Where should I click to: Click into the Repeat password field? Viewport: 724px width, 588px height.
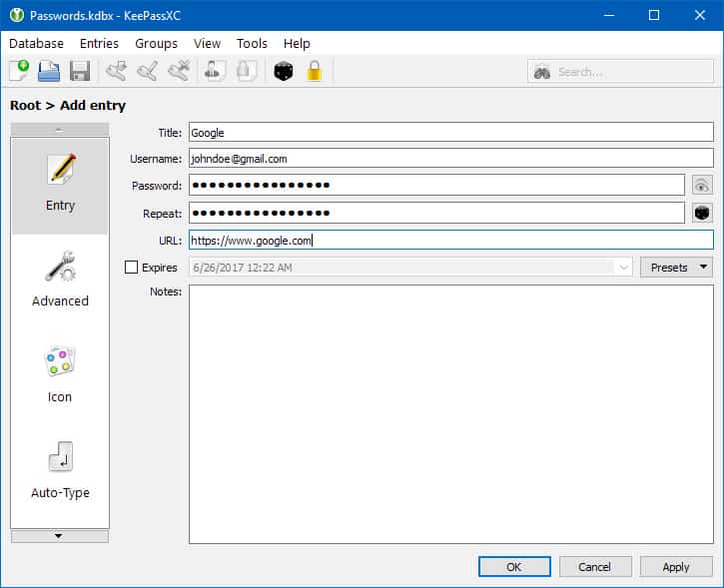click(x=436, y=213)
